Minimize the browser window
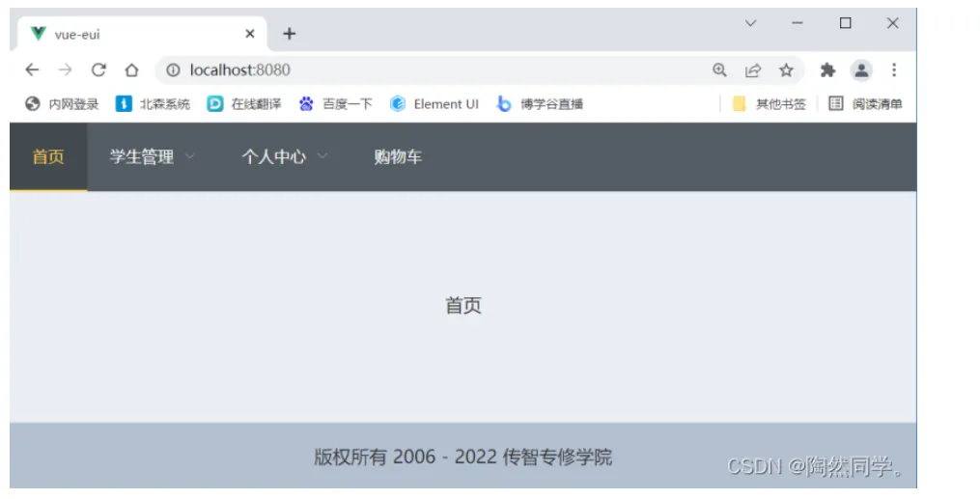Viewport: 980px width, 499px height. click(797, 23)
